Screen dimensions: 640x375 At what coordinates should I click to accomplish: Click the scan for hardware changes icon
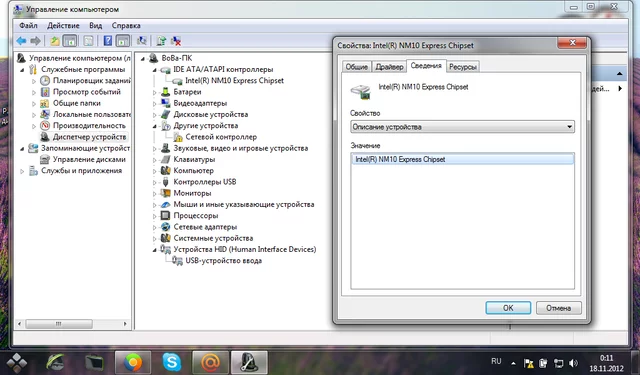pyautogui.click(x=142, y=41)
